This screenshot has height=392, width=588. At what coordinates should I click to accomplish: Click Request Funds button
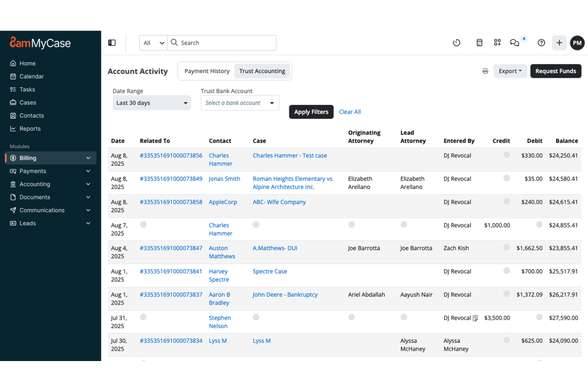pos(556,71)
